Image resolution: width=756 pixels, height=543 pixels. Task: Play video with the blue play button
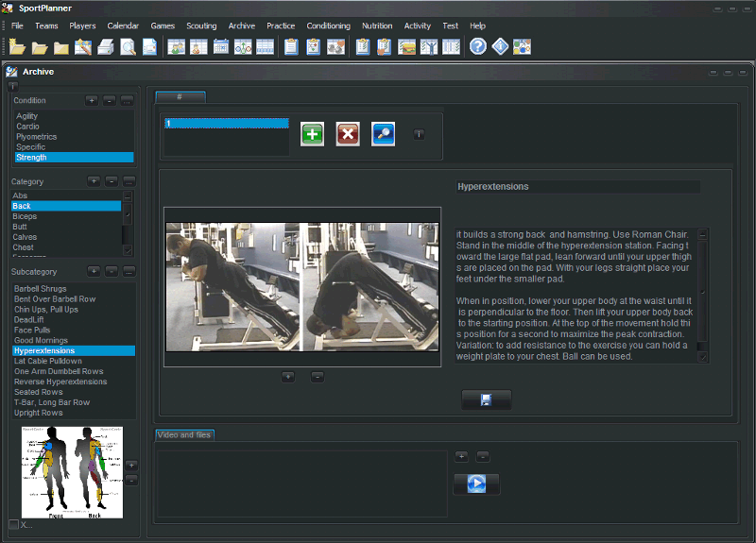pyautogui.click(x=476, y=484)
